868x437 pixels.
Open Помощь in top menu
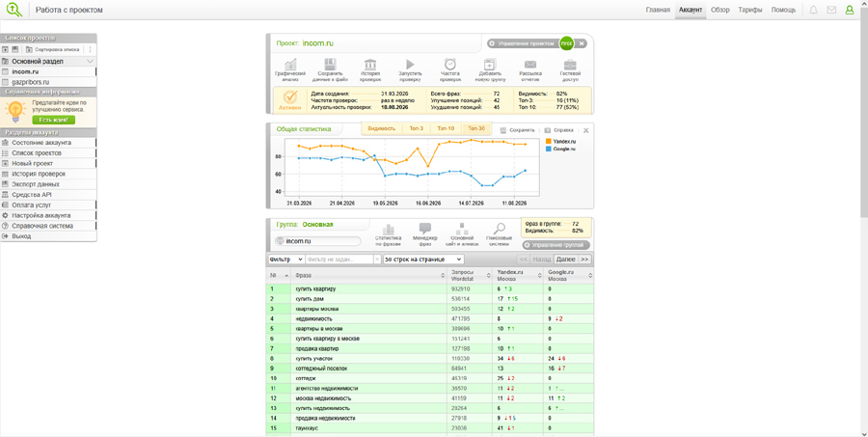coord(783,10)
